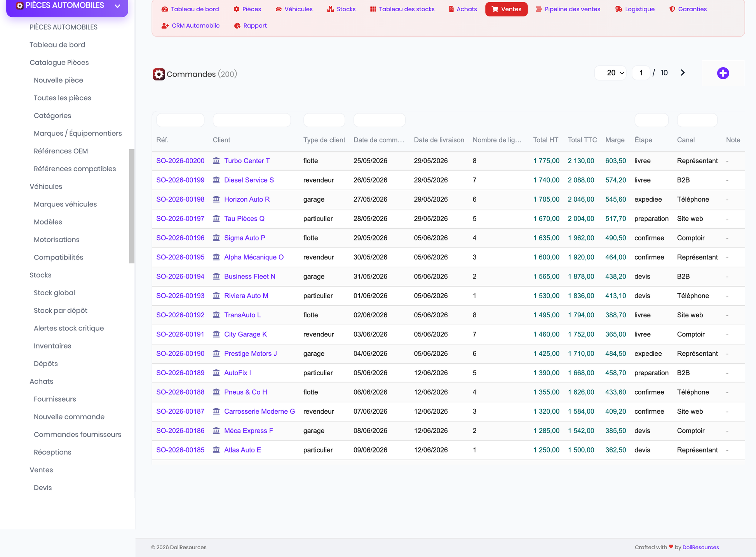
Task: Go to next page arrow
Action: (x=683, y=73)
